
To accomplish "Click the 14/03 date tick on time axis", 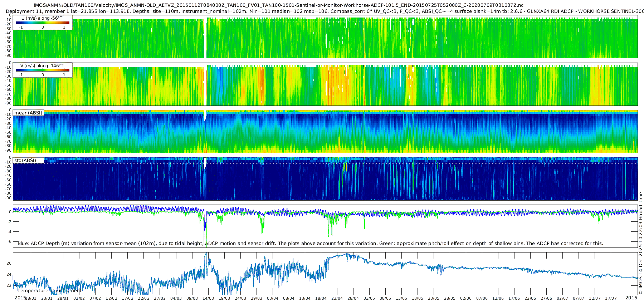I will click(208, 298).
